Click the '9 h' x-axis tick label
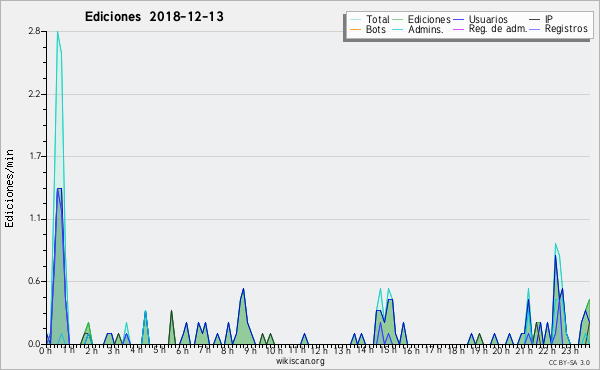The width and height of the screenshot is (600, 370). pos(250,350)
